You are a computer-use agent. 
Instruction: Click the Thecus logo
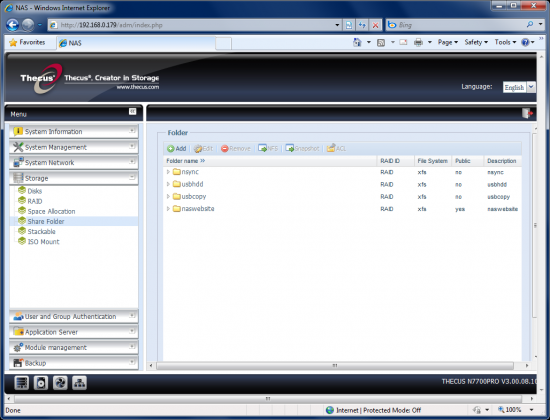point(41,79)
